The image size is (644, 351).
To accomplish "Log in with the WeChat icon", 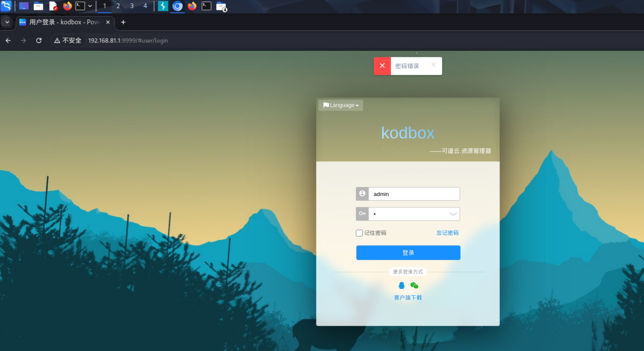I will [414, 286].
